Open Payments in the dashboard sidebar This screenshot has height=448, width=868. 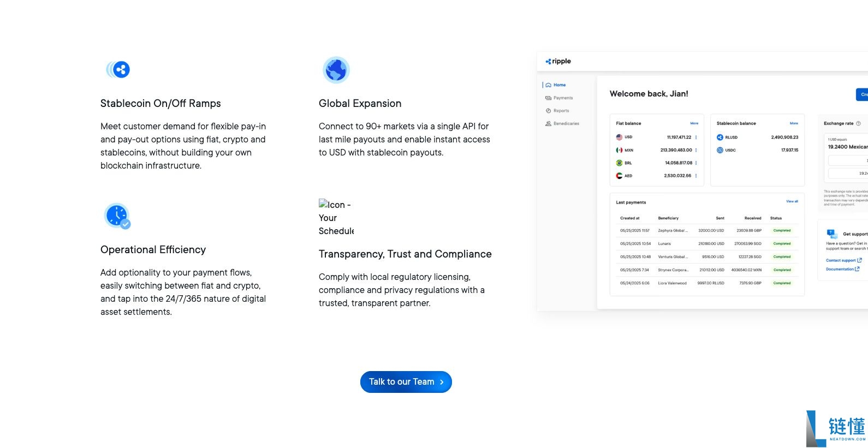coord(562,98)
